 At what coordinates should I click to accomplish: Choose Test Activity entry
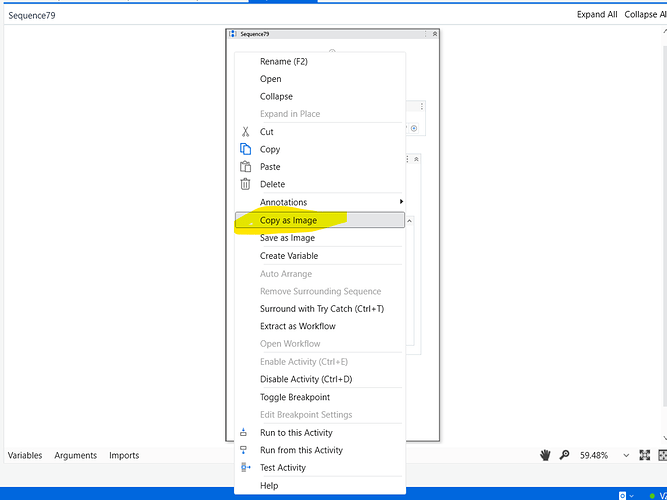coord(283,467)
